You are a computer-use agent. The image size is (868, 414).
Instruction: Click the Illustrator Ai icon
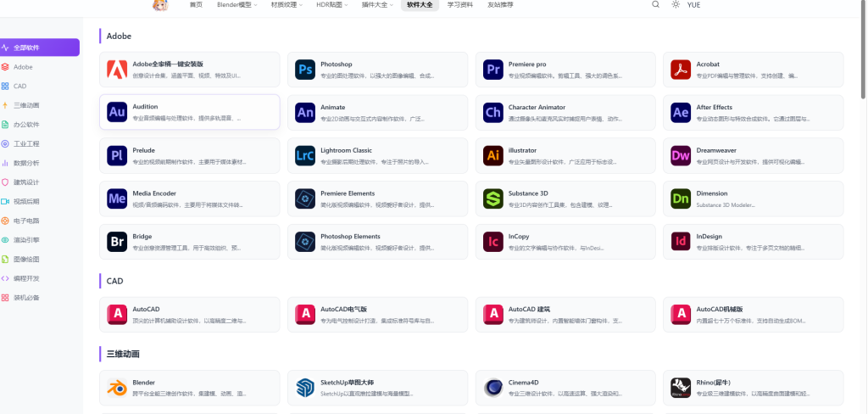[492, 155]
